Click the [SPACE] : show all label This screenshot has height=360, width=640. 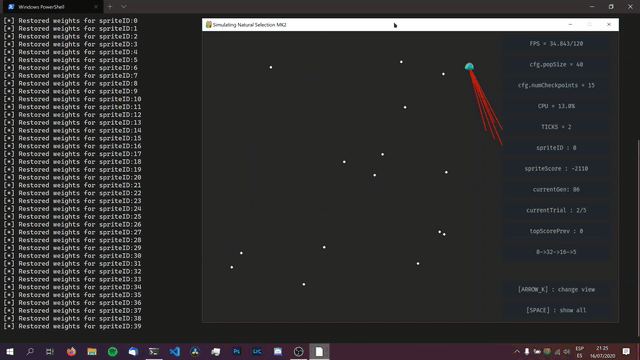tap(556, 310)
